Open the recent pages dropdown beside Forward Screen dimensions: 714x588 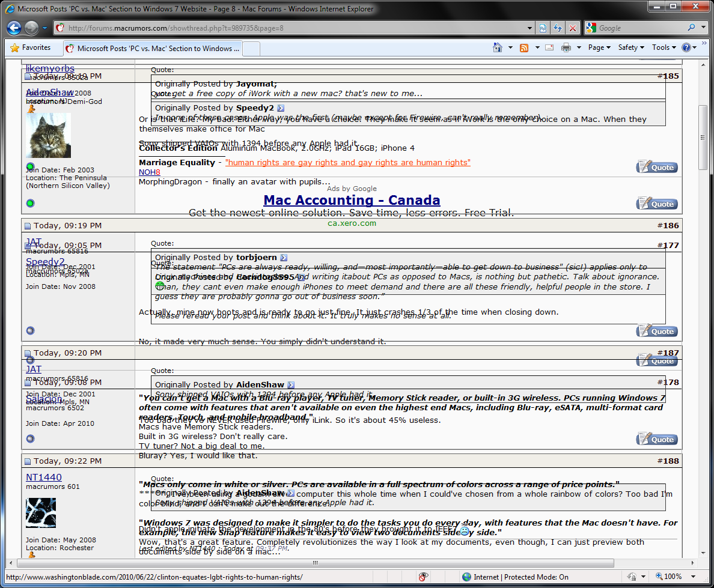pyautogui.click(x=44, y=28)
